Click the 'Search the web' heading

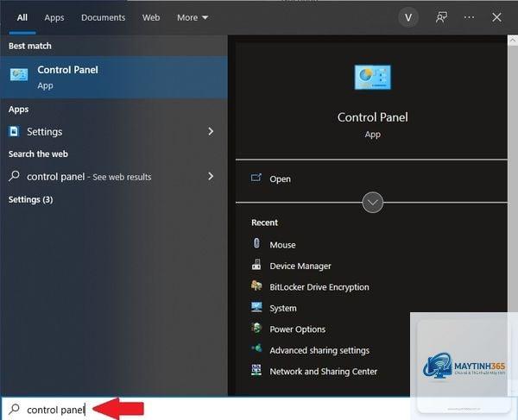(x=38, y=154)
